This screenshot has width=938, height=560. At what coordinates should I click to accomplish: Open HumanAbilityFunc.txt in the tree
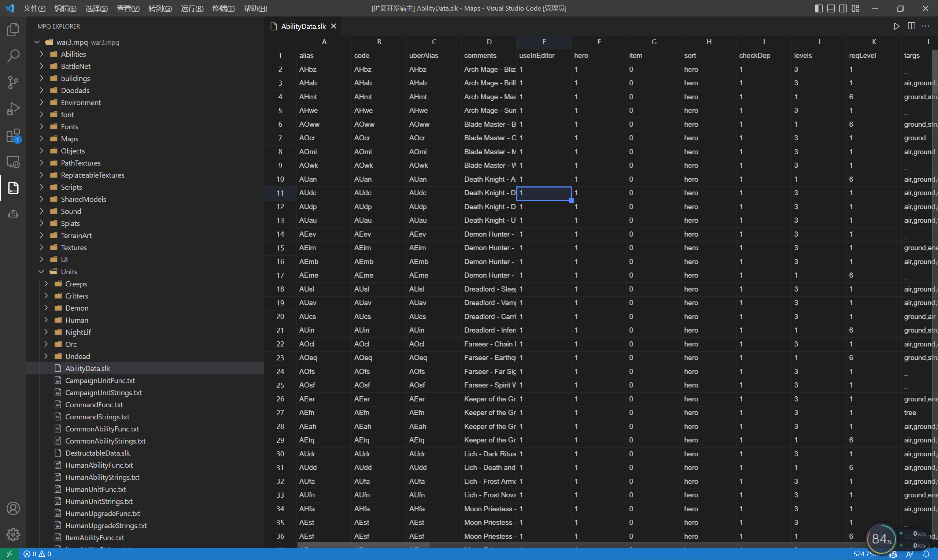pos(99,465)
